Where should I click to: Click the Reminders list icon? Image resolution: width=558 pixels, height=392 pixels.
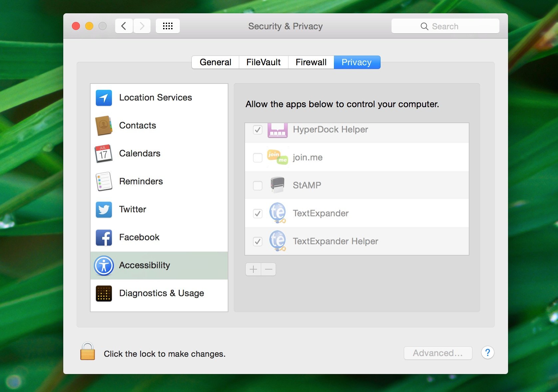tap(104, 181)
